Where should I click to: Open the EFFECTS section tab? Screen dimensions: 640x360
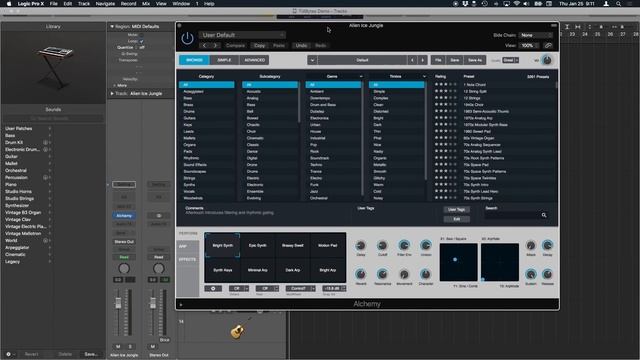188,260
